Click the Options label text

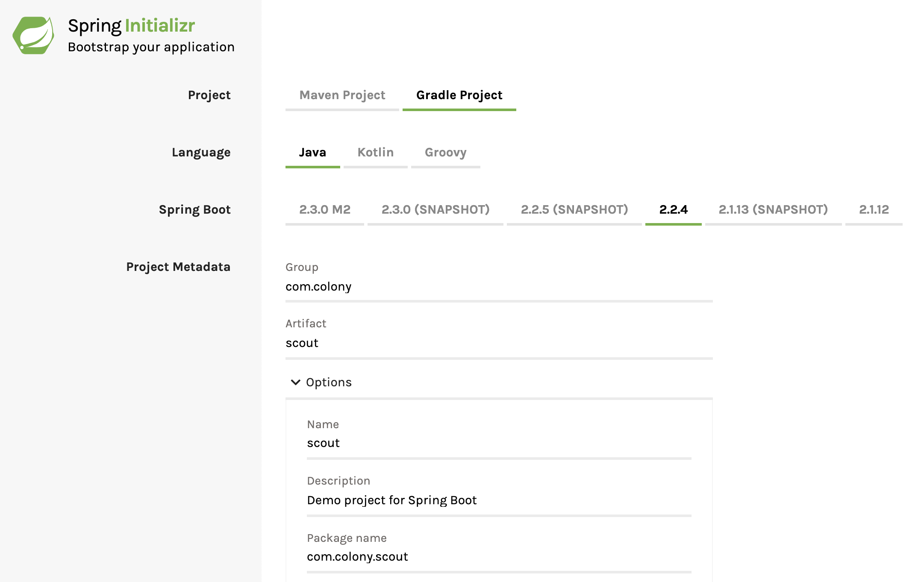[329, 382]
